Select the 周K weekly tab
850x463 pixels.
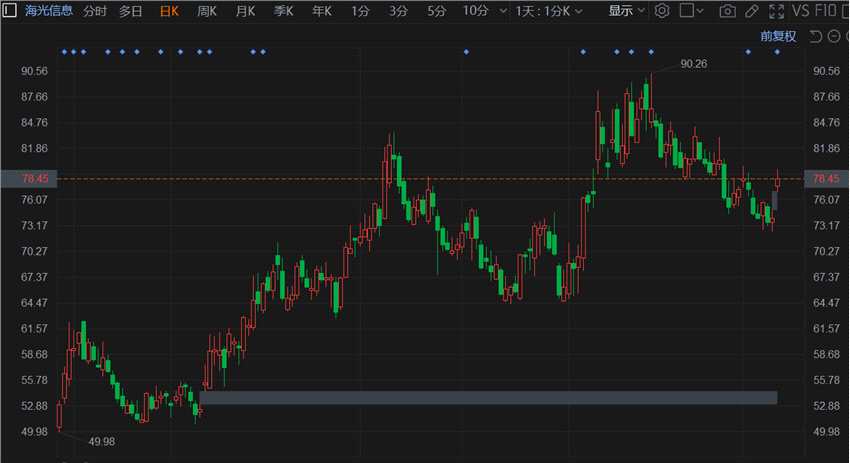coord(207,11)
